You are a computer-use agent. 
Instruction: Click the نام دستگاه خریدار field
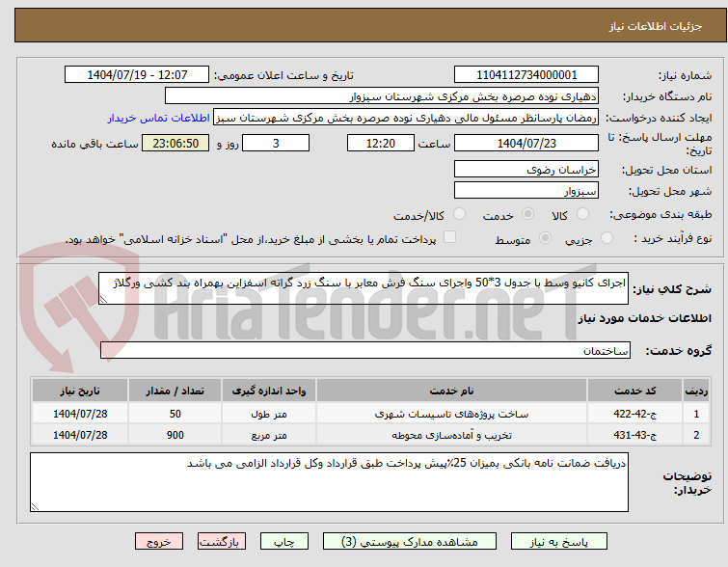pos(382,96)
